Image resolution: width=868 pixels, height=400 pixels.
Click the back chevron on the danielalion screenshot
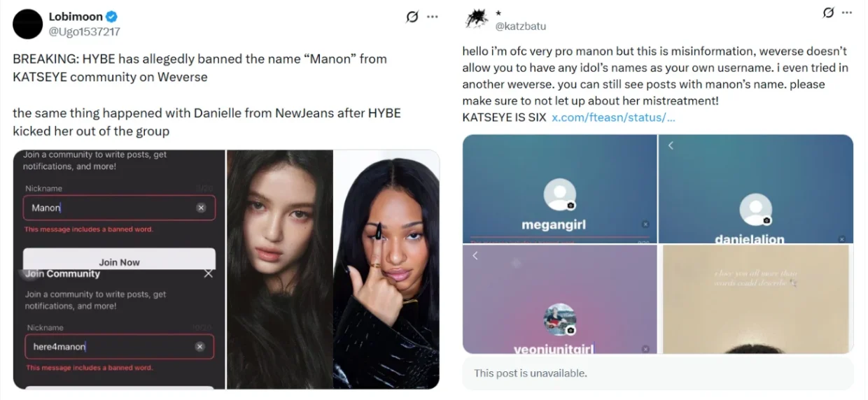(670, 145)
